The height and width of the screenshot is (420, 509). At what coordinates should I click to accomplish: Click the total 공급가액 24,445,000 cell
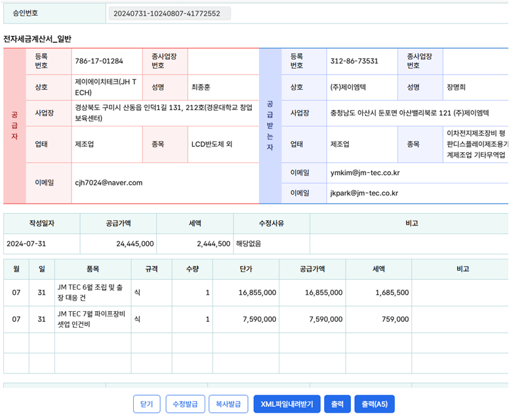pos(134,243)
